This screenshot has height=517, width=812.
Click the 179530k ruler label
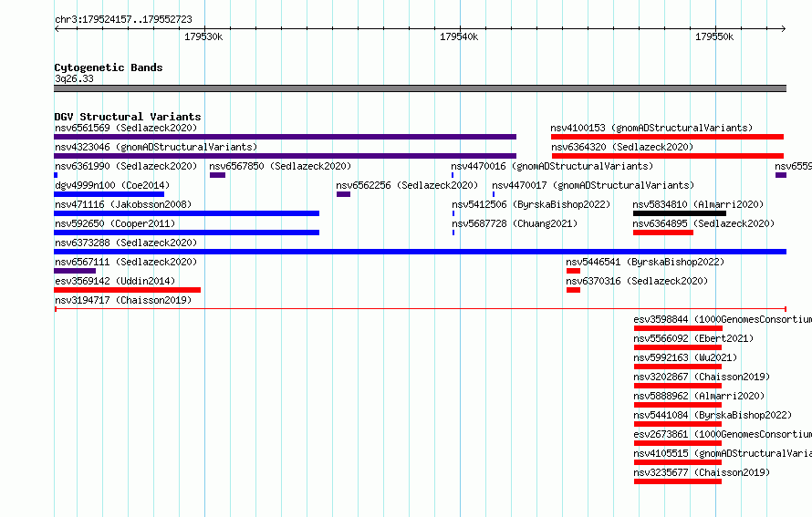coord(203,36)
